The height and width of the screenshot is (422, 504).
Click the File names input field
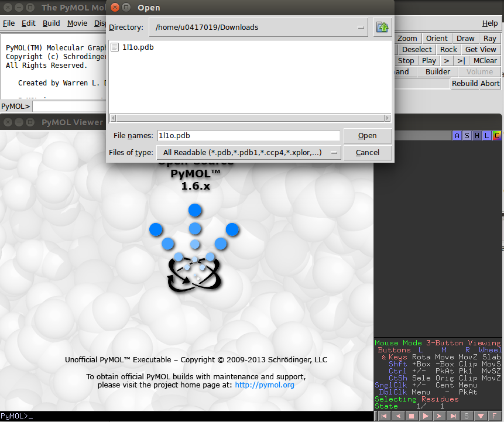click(x=248, y=136)
